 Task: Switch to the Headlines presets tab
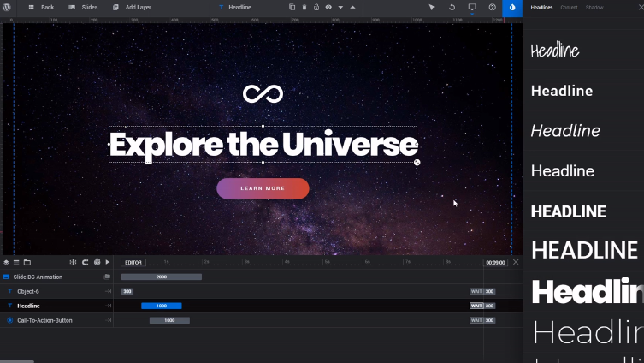[x=541, y=8]
